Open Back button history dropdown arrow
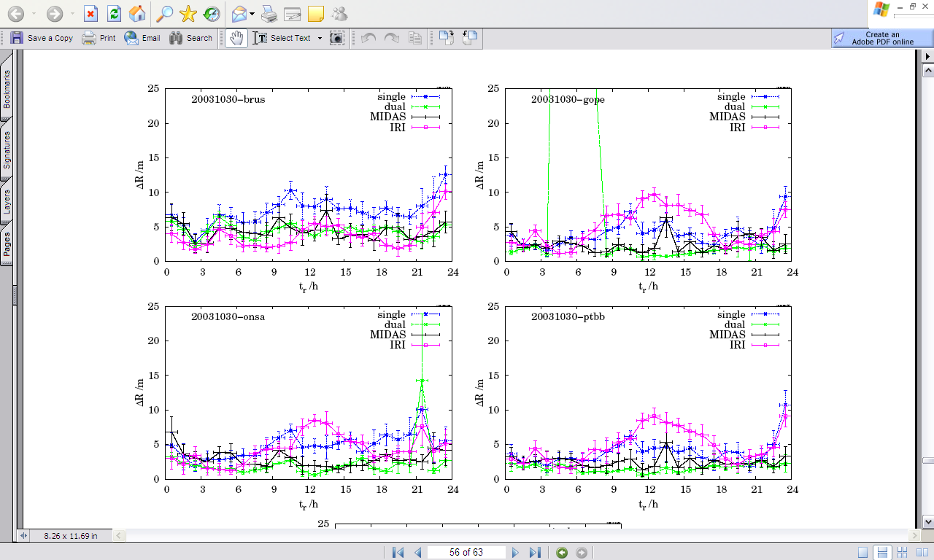Viewport: 934px width, 560px height. pyautogui.click(x=33, y=14)
